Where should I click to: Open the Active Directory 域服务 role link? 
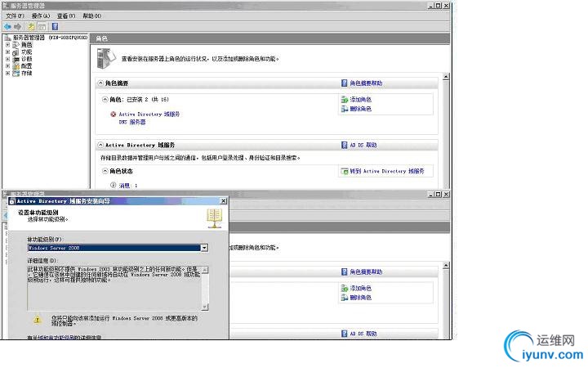(x=149, y=114)
